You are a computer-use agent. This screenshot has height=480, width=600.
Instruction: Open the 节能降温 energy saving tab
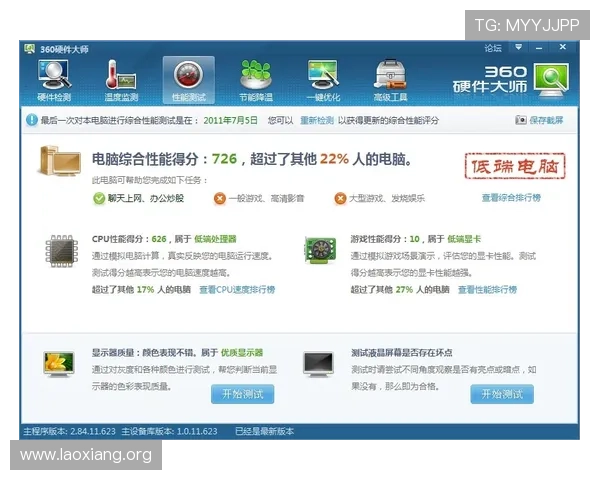(x=256, y=80)
